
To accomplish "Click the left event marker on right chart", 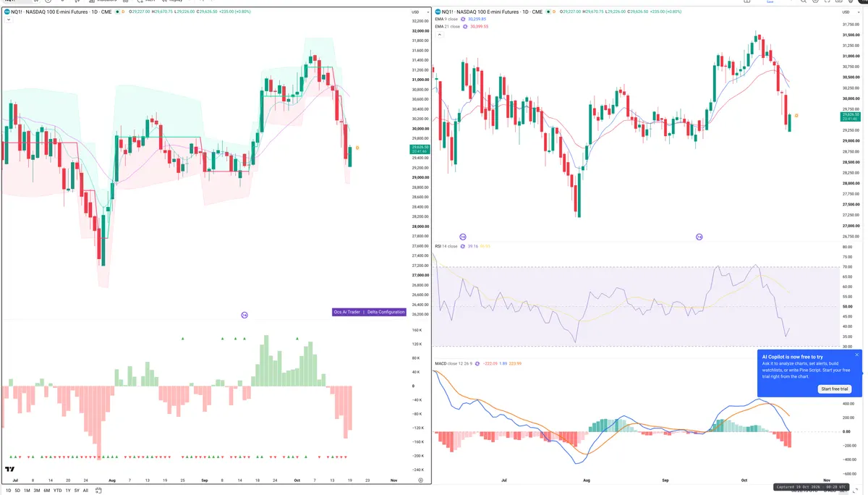I will (463, 237).
